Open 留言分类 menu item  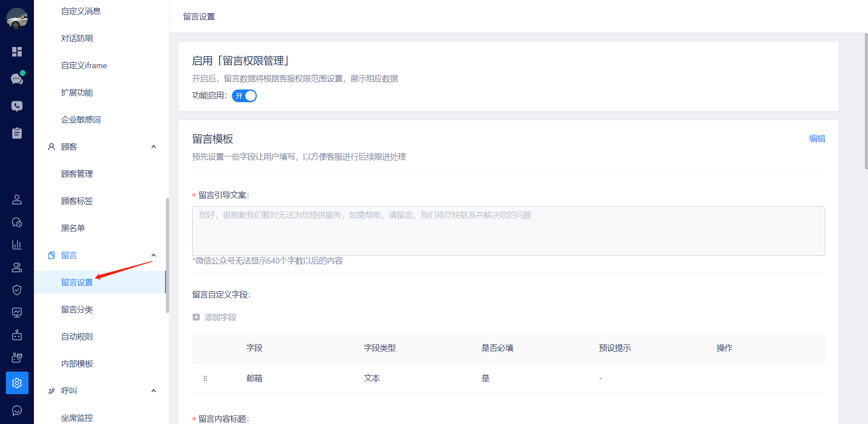coord(77,310)
